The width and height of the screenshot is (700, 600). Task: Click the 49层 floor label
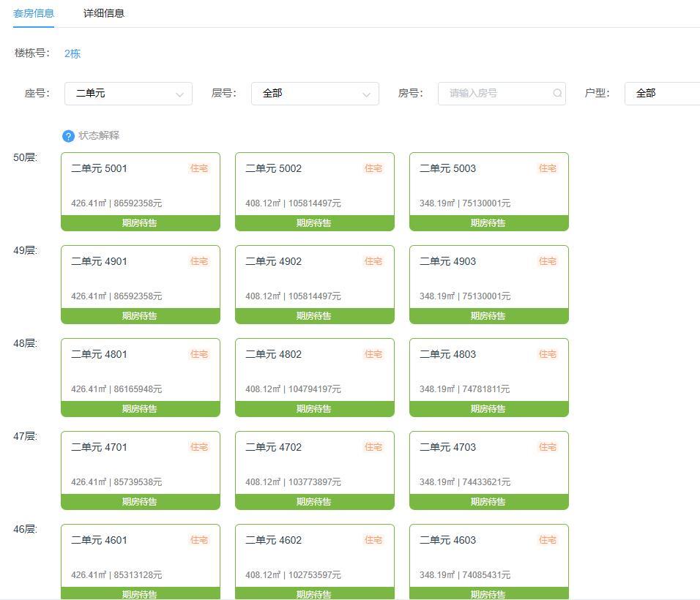pos(25,250)
